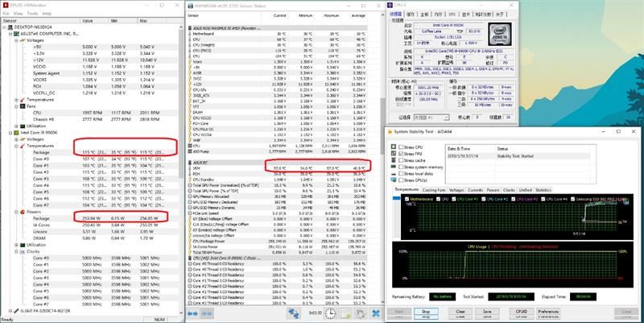
Task: Select Stability Test Started log row
Action: pos(518,156)
